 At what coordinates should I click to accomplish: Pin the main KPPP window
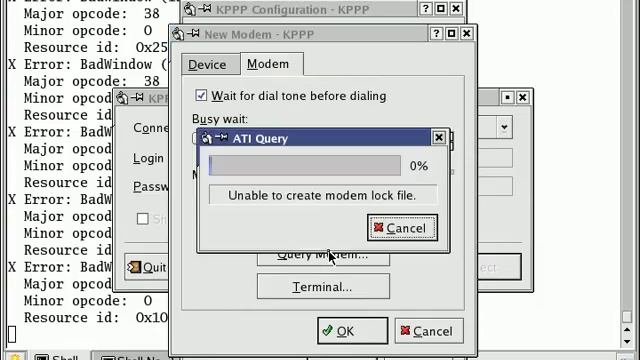tap(137, 98)
